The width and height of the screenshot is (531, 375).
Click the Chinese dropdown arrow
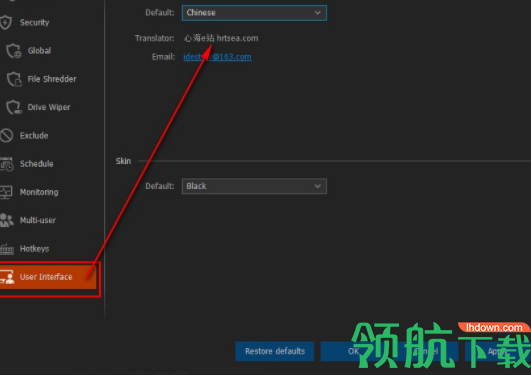pyautogui.click(x=317, y=13)
